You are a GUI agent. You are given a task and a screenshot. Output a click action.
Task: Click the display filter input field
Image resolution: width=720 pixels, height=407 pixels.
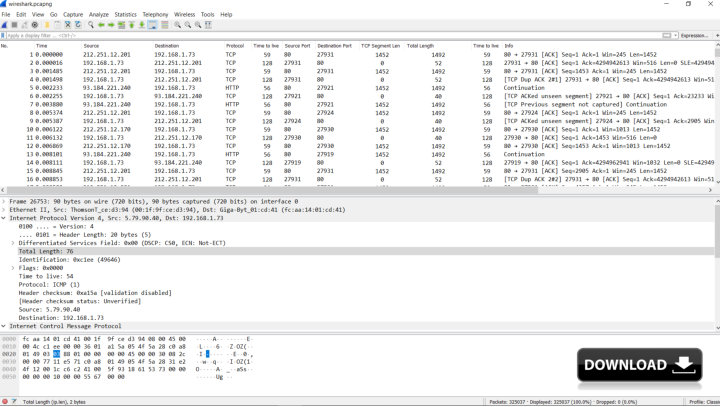[x=333, y=35]
